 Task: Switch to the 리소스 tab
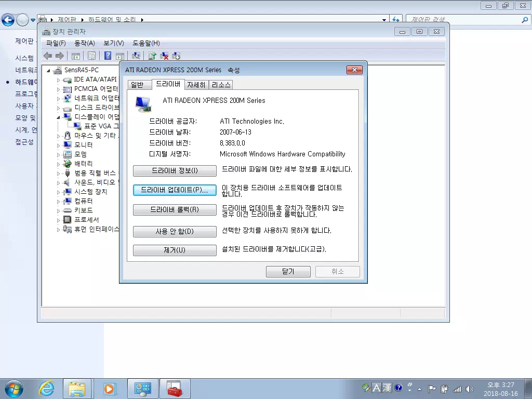click(221, 85)
